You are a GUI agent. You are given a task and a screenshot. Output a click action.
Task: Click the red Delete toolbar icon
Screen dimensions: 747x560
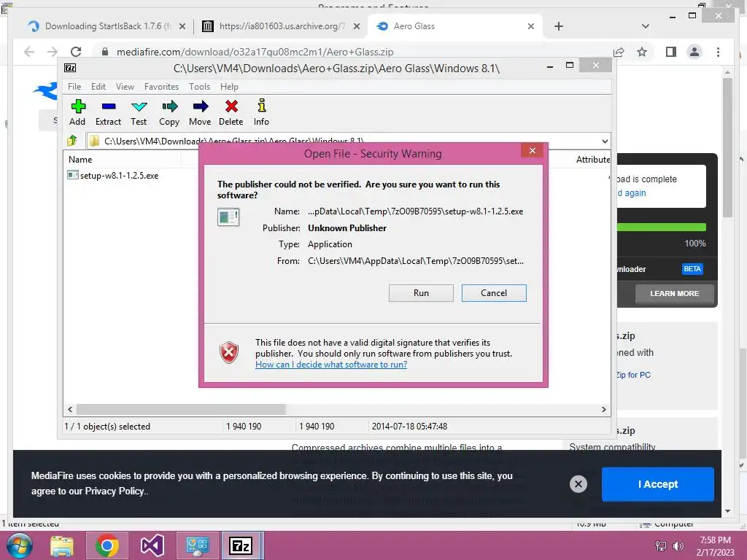point(231,112)
